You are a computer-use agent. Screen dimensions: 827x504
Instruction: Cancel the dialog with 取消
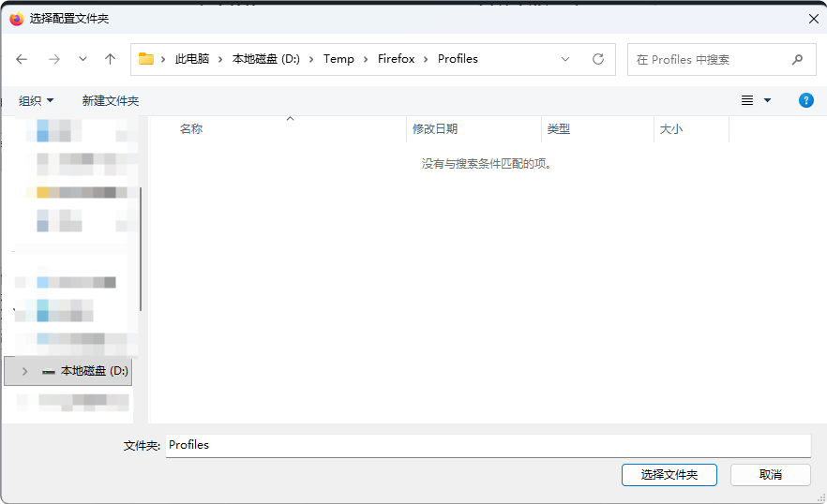tap(770, 475)
